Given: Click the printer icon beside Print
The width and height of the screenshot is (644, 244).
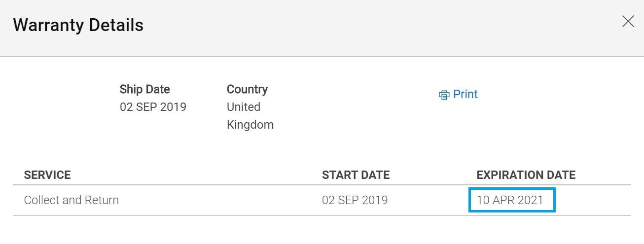Looking at the screenshot, I should tap(444, 95).
